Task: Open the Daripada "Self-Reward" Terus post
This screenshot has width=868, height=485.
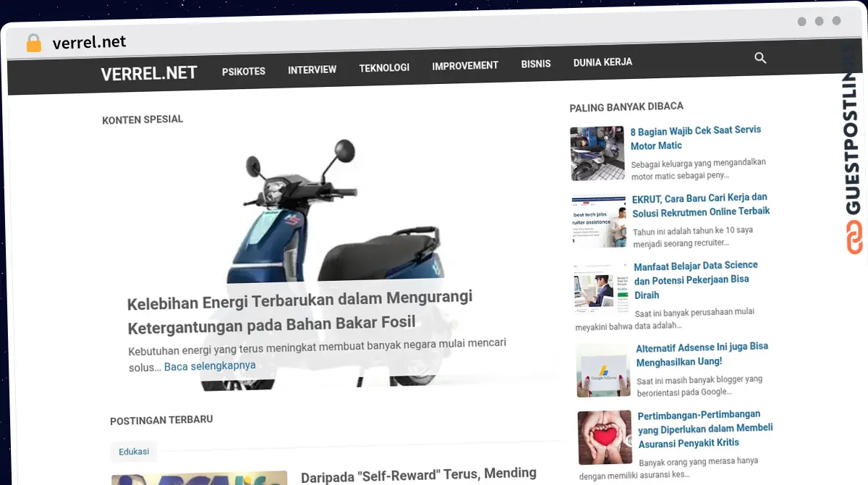Action: pos(419,474)
